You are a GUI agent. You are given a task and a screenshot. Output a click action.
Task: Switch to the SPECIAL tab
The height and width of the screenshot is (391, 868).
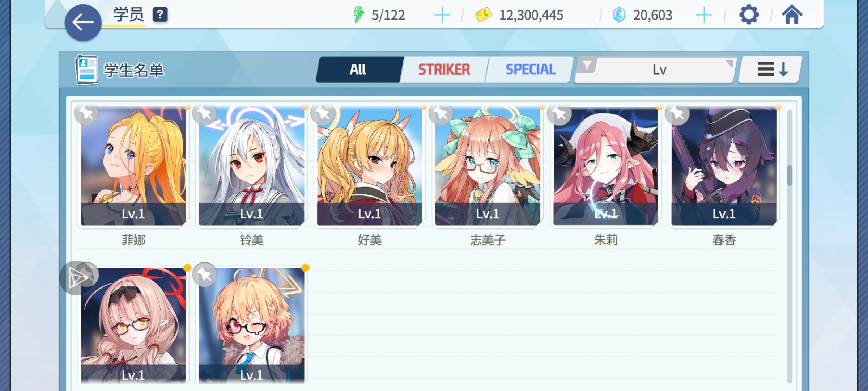click(x=530, y=69)
